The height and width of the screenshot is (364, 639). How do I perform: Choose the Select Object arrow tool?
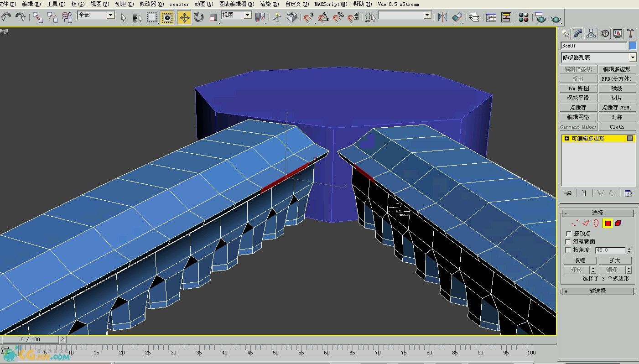(x=123, y=17)
